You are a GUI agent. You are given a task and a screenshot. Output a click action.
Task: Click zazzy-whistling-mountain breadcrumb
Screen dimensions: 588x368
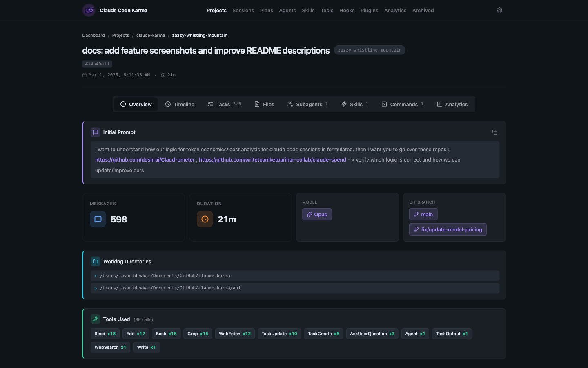coord(200,35)
